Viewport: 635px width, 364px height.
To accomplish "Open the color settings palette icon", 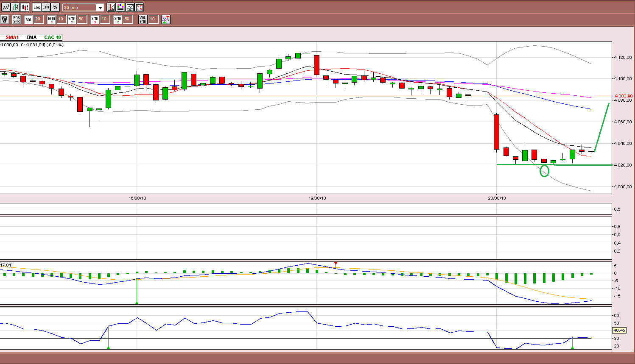I will [120, 7].
